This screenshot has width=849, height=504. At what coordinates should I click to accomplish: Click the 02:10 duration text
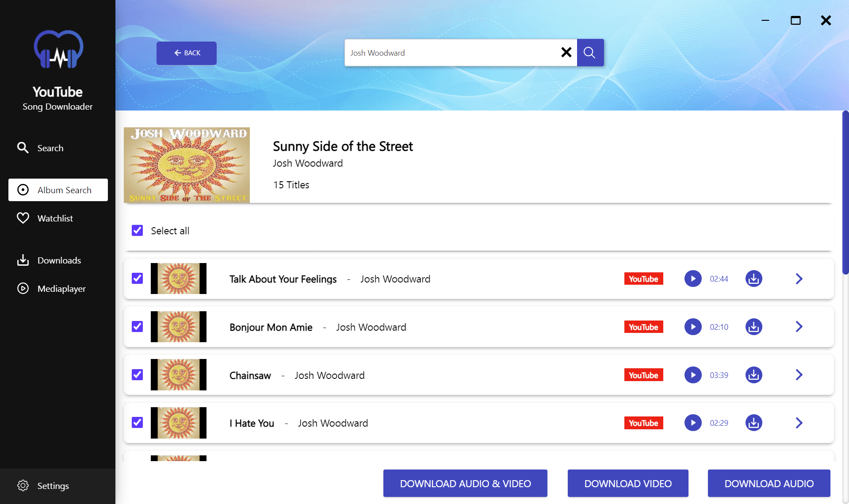(x=719, y=327)
